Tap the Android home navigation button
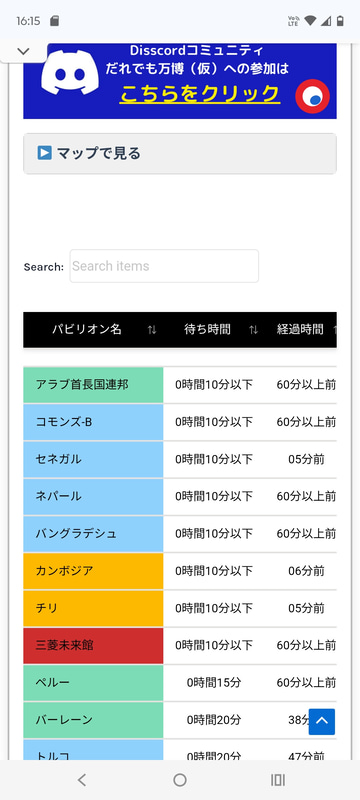The width and height of the screenshot is (360, 800). click(x=180, y=780)
